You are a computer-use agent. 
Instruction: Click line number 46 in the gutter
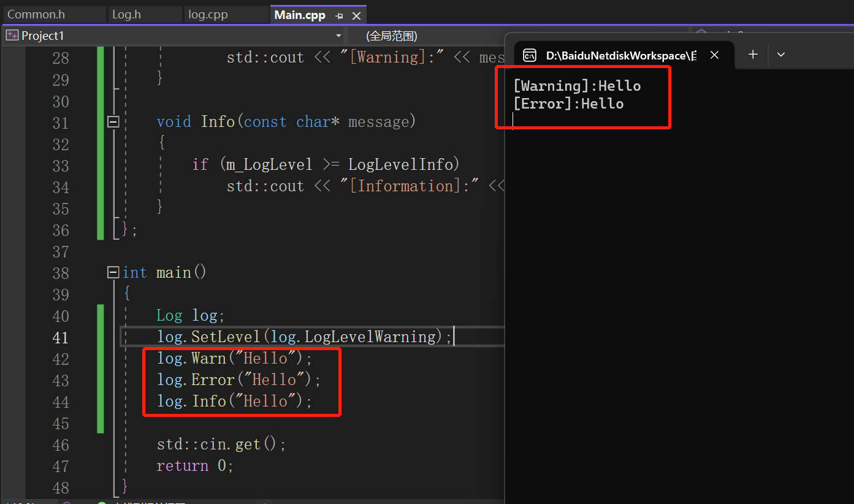pyautogui.click(x=61, y=445)
